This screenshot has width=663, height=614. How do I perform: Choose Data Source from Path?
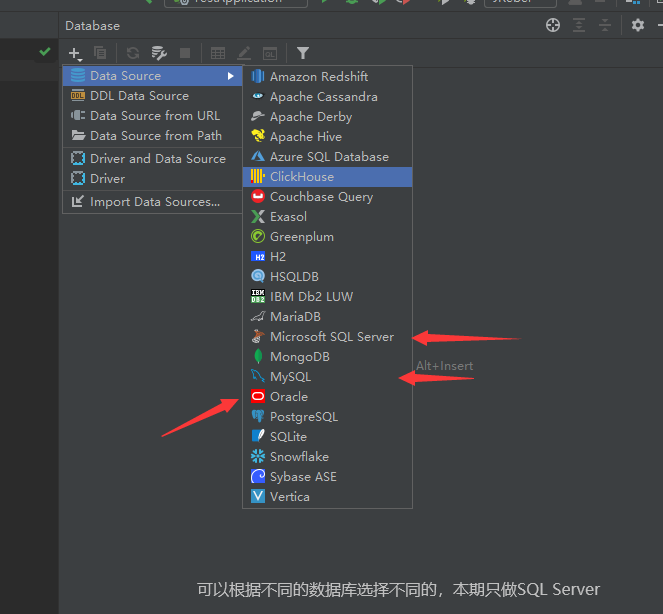click(152, 136)
